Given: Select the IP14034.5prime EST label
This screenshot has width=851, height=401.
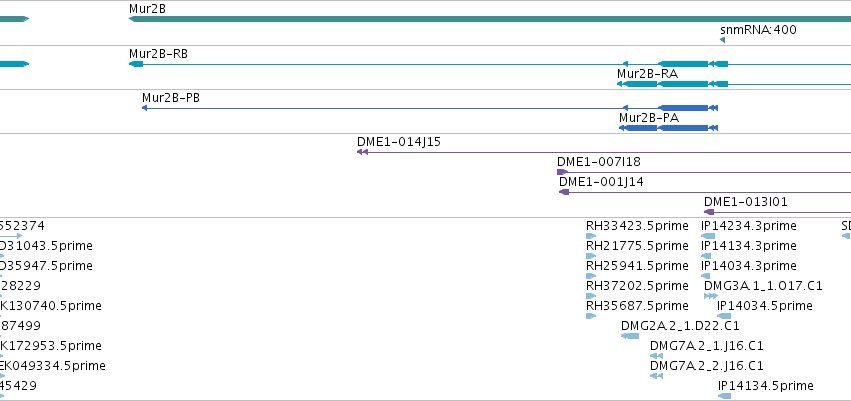Looking at the screenshot, I should (x=765, y=306).
